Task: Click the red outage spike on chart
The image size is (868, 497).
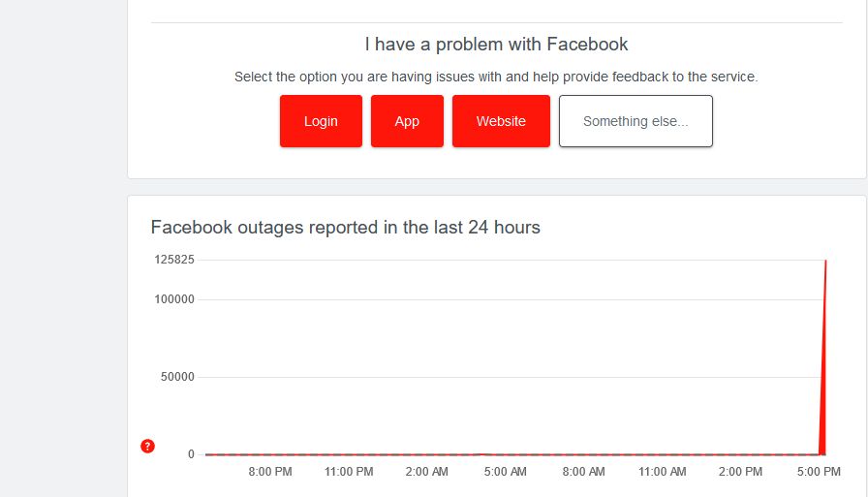Action: (x=824, y=368)
